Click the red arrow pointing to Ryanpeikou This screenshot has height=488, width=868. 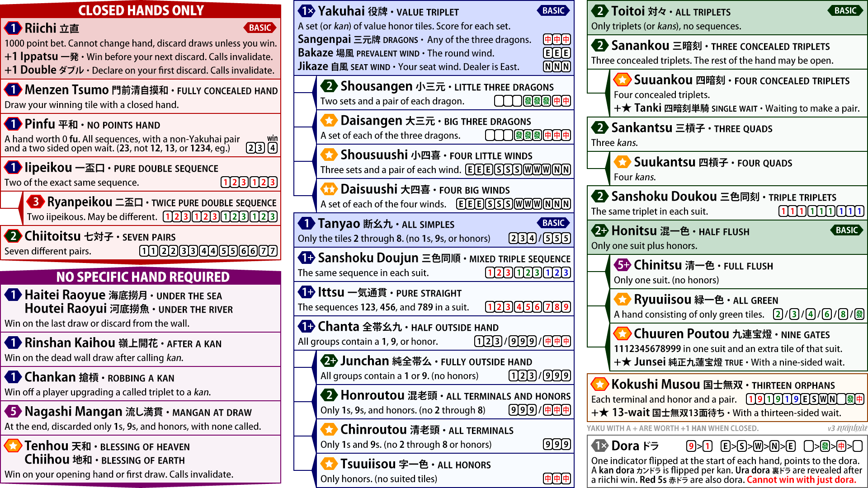click(x=20, y=208)
